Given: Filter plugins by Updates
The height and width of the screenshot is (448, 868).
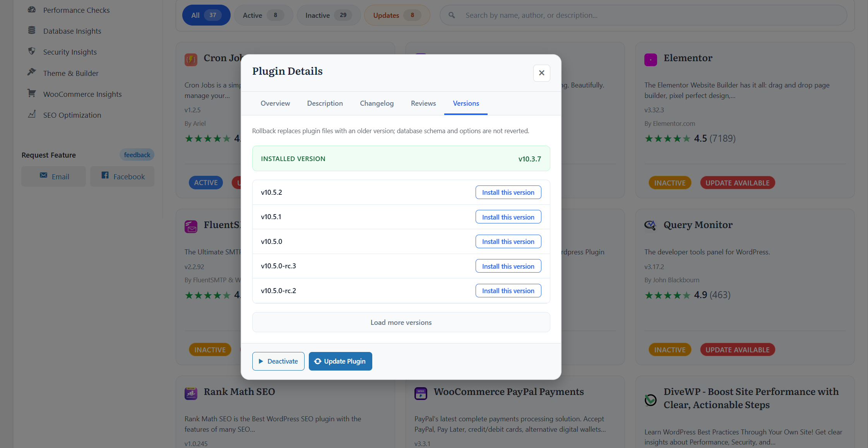Looking at the screenshot, I should click(x=397, y=15).
